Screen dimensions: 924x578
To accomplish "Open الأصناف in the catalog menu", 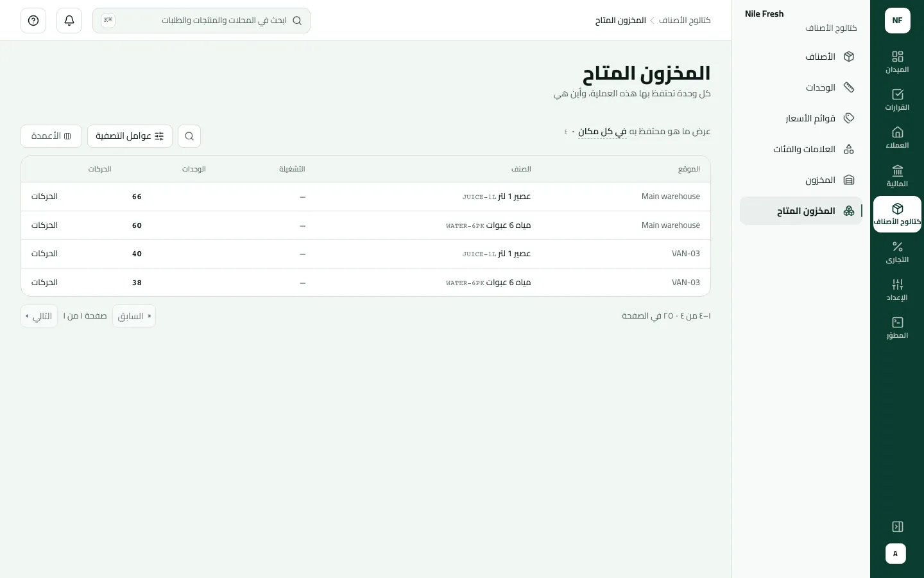I will tap(801, 57).
